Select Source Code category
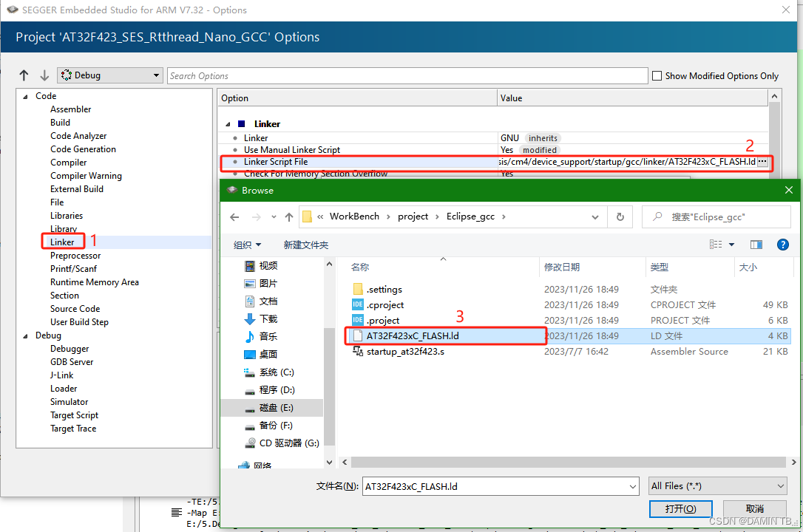This screenshot has height=532, width=803. point(75,309)
